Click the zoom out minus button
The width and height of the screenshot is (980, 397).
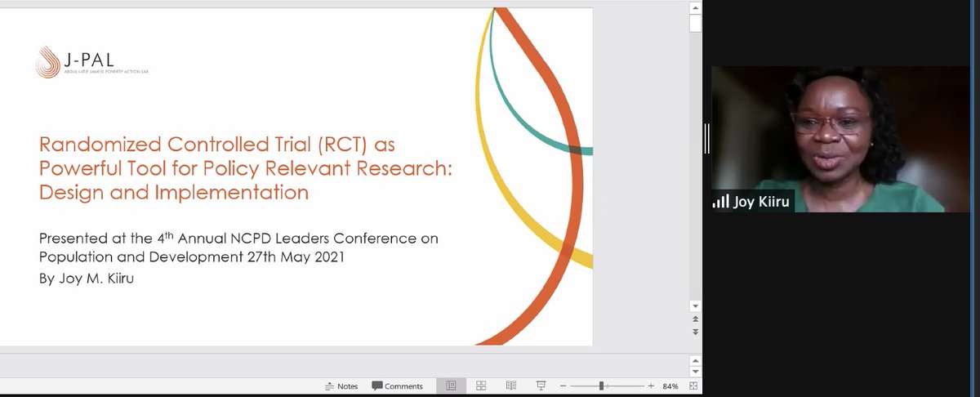tap(564, 386)
